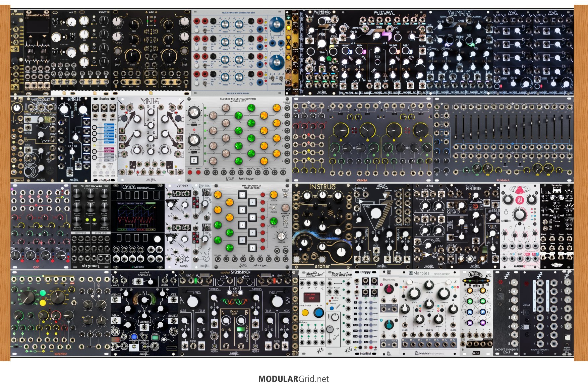The width and height of the screenshot is (588, 386).
Task: Click jack 1 on the ES-3 module
Action: coord(514,283)
